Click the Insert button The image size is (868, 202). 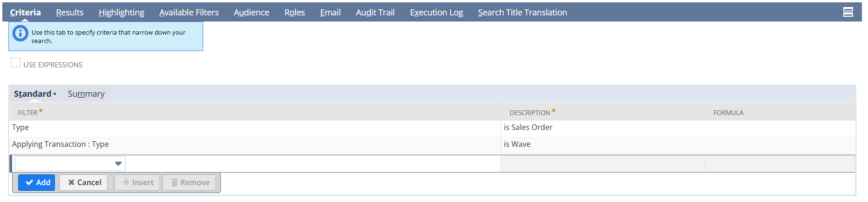tap(137, 182)
